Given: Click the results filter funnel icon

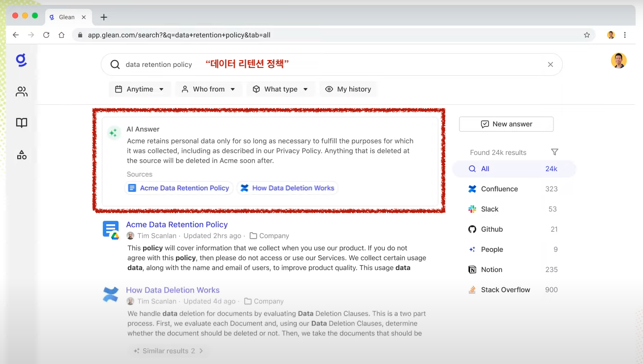Looking at the screenshot, I should (554, 152).
